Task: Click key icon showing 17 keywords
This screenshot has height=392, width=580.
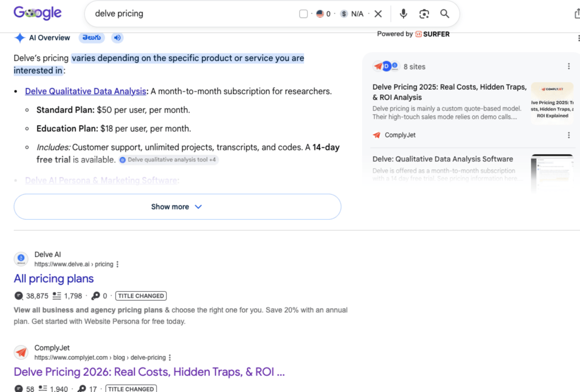Action: [x=82, y=389]
